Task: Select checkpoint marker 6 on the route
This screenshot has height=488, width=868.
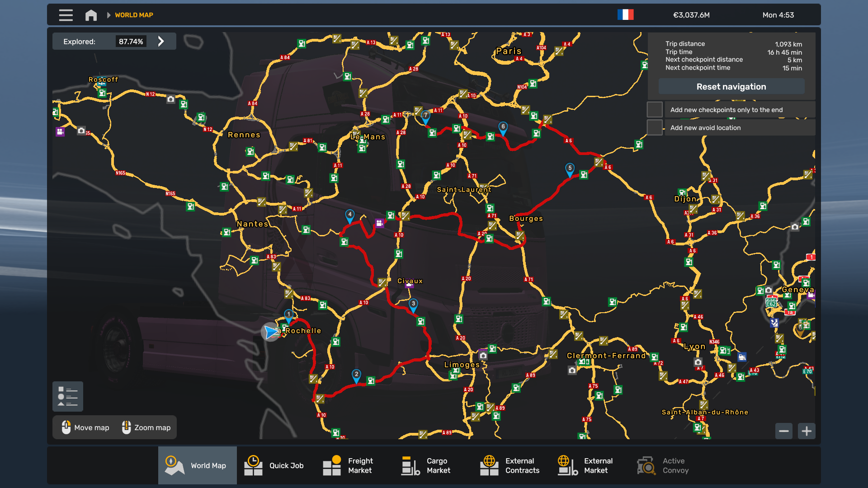Action: (503, 128)
